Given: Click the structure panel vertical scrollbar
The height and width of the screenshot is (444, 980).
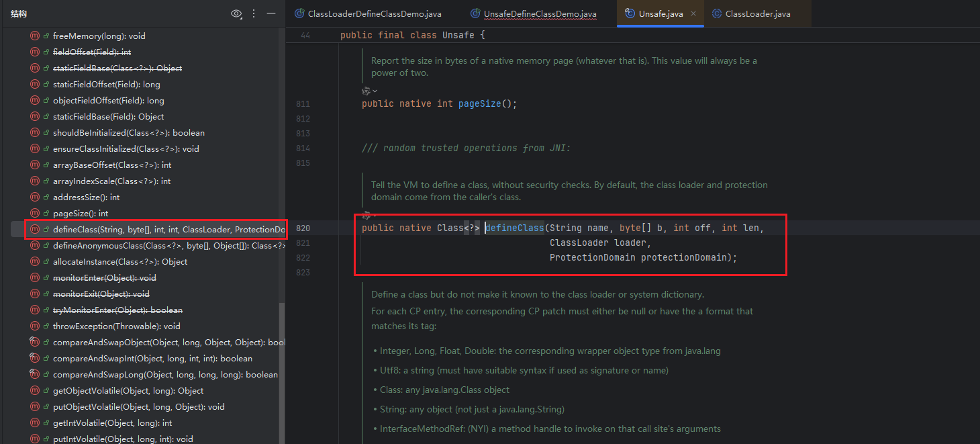Looking at the screenshot, I should (x=282, y=369).
